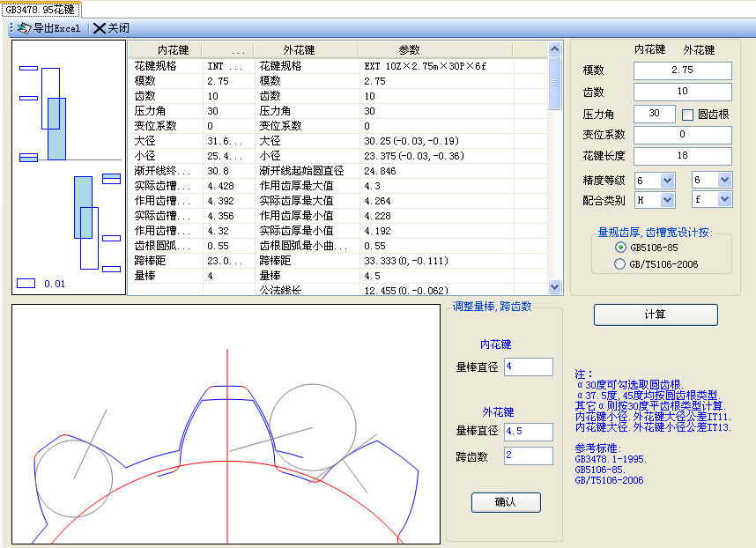Select the 23.375(-0.03,-0.36) 小径 value
Image resolution: width=756 pixels, height=548 pixels.
(436, 156)
